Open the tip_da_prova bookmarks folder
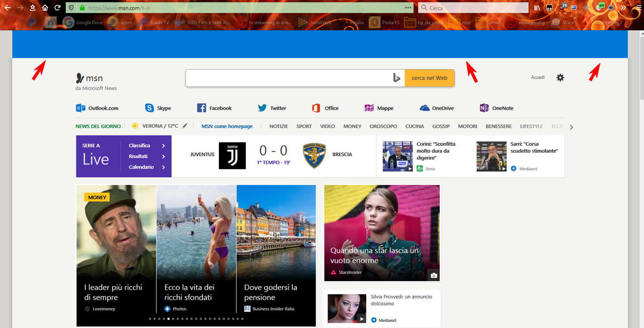Viewport: 644px width, 328px height. click(424, 22)
